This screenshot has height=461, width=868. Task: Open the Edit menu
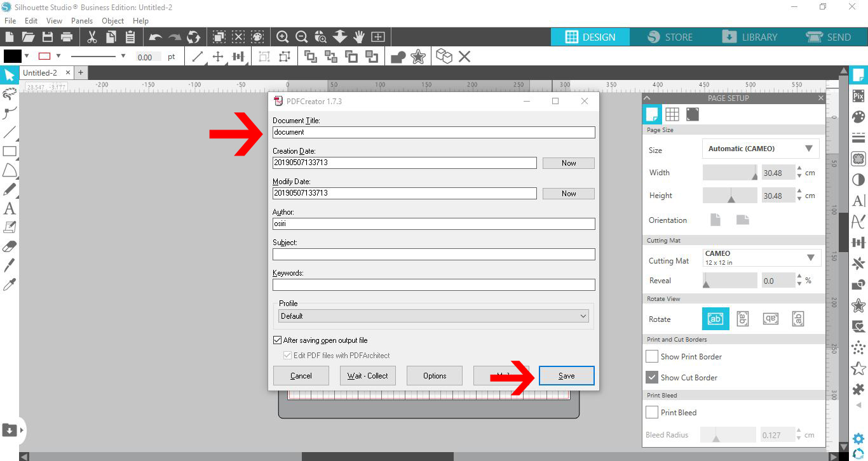pos(31,21)
